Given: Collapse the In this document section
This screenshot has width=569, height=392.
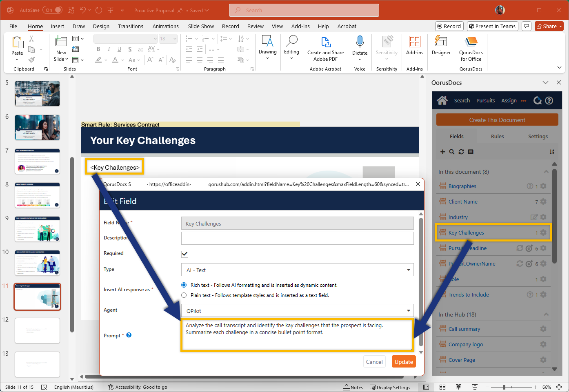Looking at the screenshot, I should 546,172.
